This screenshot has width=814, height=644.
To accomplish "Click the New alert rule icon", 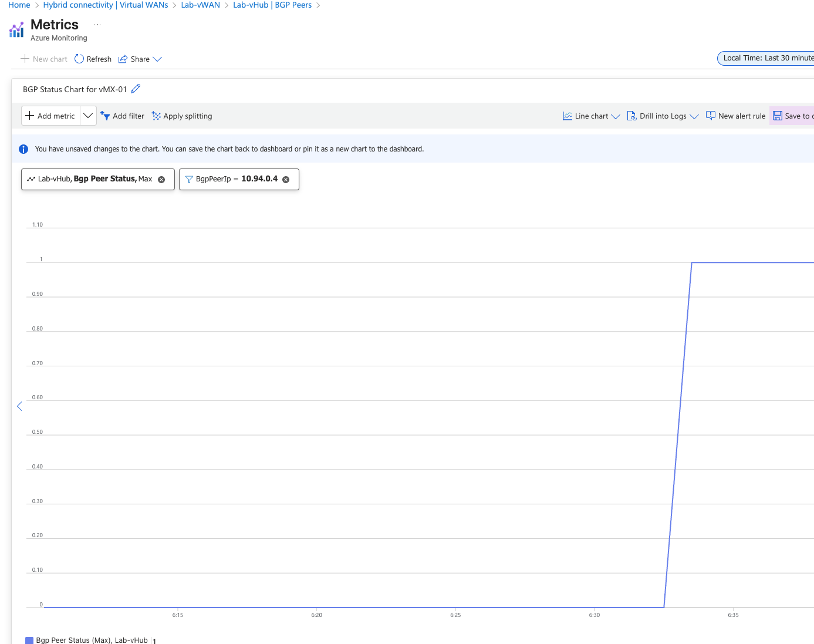I will pyautogui.click(x=711, y=116).
